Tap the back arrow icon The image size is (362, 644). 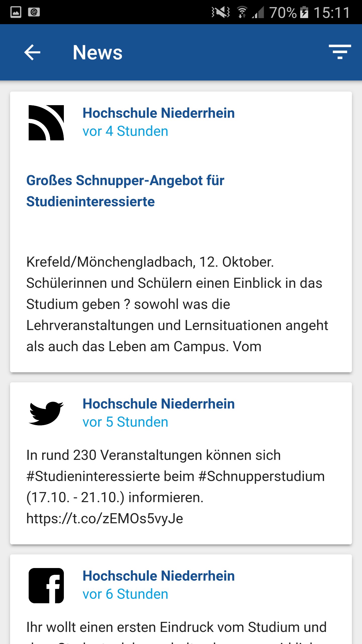[32, 52]
